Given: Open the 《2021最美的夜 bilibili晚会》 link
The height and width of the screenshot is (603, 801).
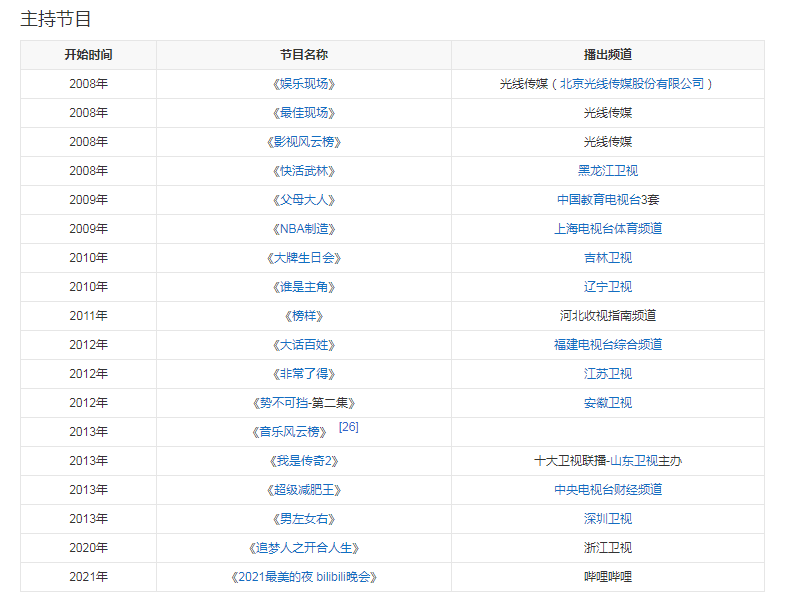Looking at the screenshot, I should 303,577.
